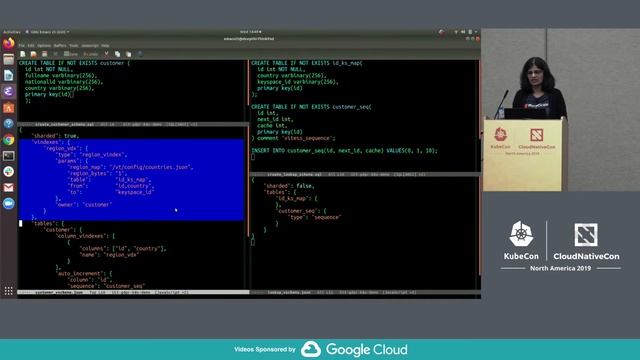Click the greyed Close buffer X toolbar icon

pyautogui.click(x=56, y=54)
